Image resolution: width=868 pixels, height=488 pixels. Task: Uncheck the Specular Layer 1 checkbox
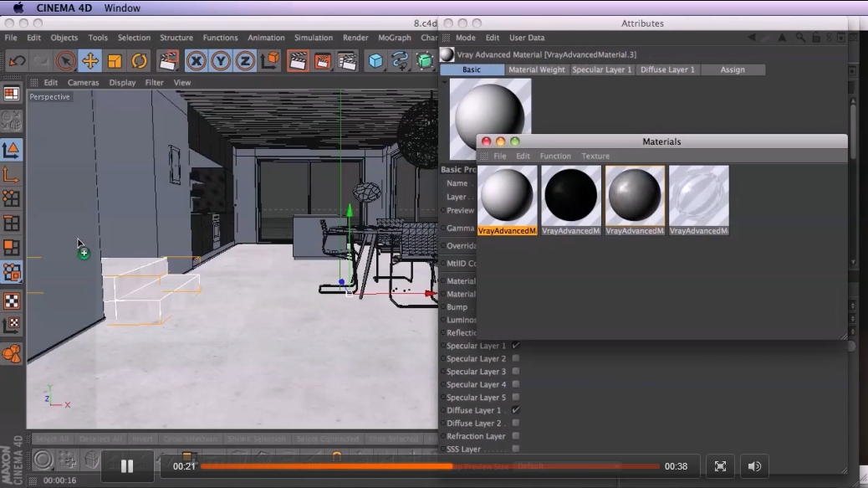point(515,346)
